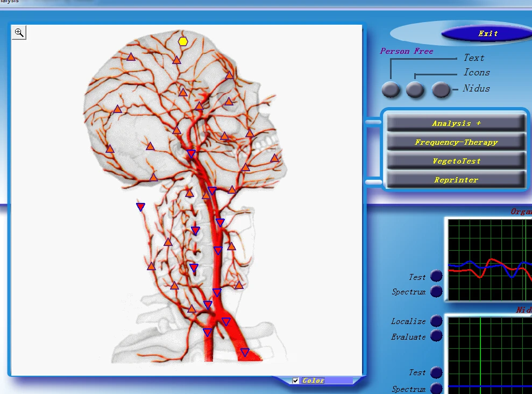Click the Localize round button
Viewport: 532px width, 394px height.
click(436, 321)
